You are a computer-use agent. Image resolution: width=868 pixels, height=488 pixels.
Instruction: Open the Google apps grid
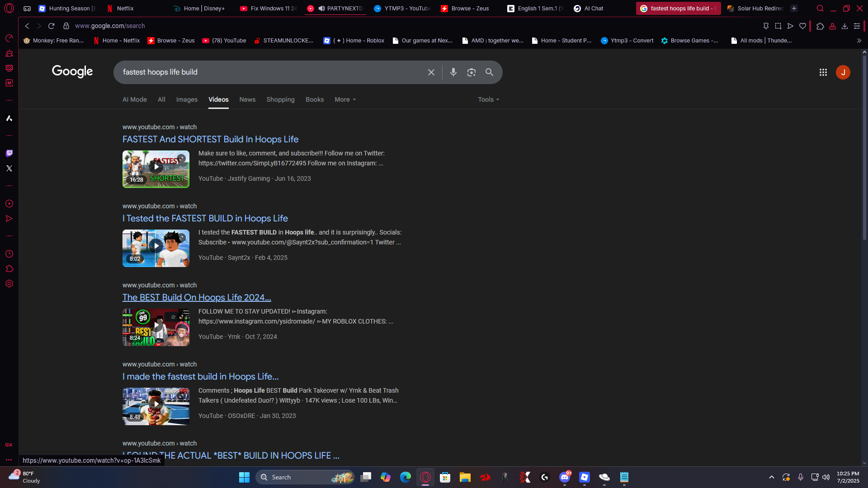coord(823,72)
